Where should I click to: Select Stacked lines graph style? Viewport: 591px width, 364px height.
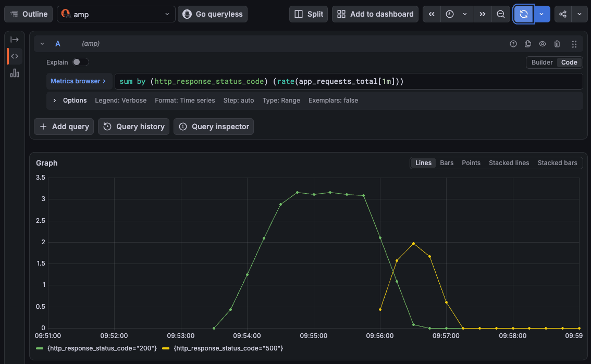509,163
